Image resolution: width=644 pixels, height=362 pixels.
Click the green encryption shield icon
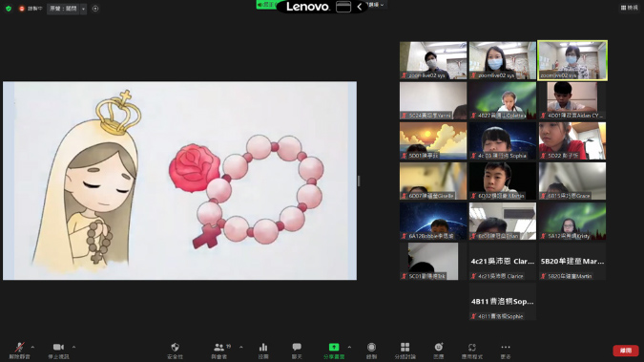point(9,9)
